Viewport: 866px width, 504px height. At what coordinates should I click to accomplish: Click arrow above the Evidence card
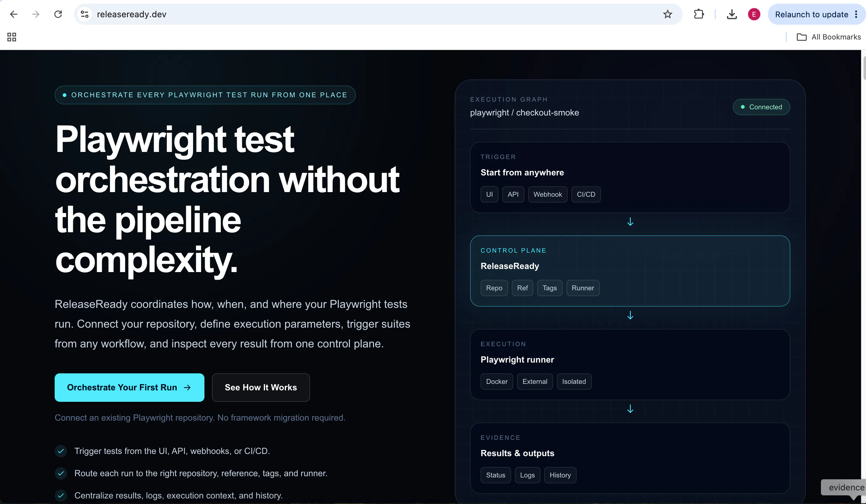pos(630,409)
